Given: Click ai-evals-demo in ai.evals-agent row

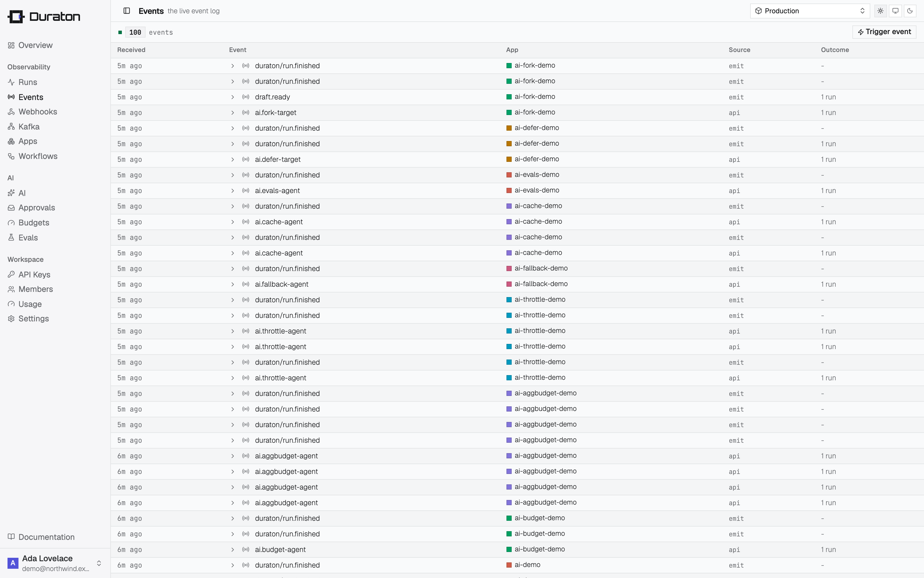Looking at the screenshot, I should point(537,190).
